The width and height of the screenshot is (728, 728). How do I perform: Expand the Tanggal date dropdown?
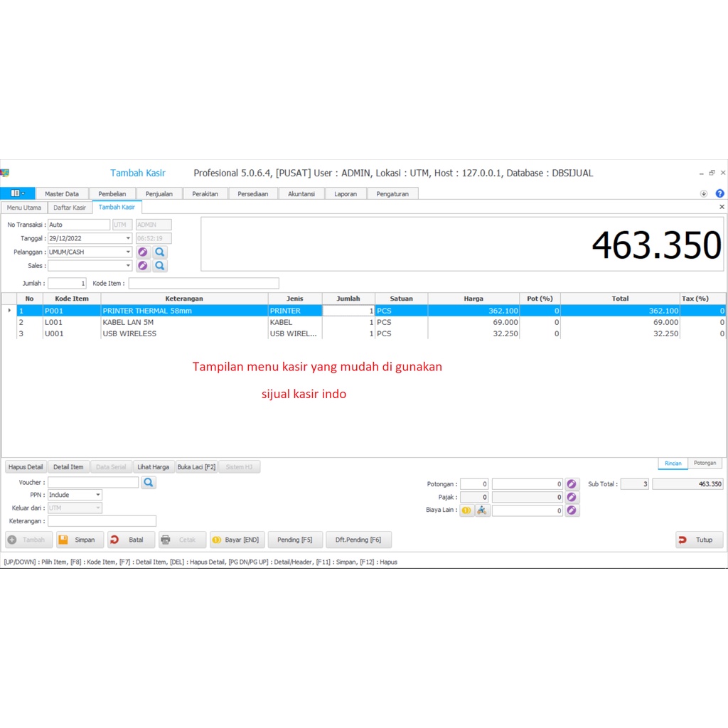128,239
